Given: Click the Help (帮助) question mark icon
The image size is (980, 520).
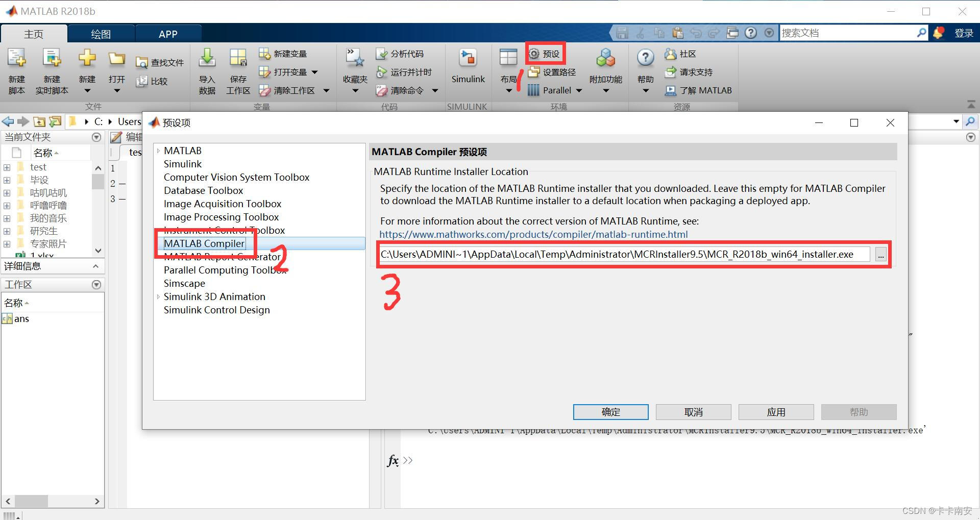Looking at the screenshot, I should point(645,58).
